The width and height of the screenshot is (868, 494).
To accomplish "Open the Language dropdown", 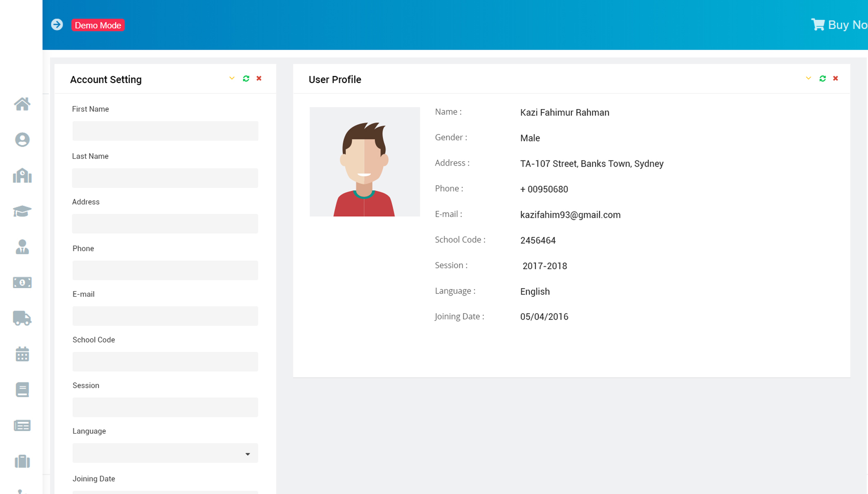I will tap(165, 453).
